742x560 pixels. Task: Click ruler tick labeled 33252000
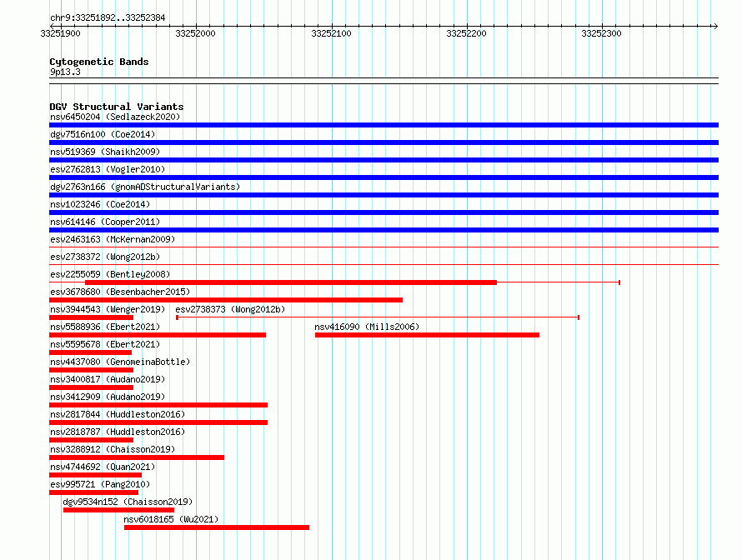(x=195, y=33)
